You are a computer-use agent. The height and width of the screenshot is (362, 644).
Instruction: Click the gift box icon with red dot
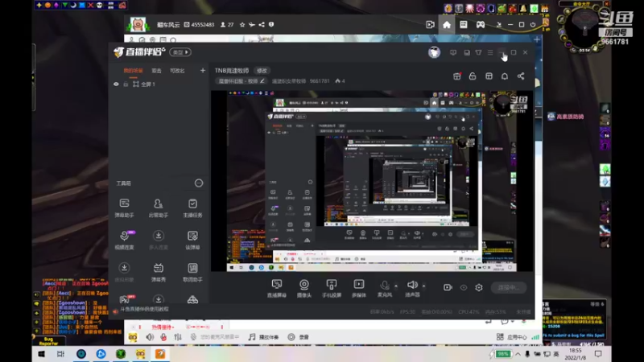tap(456, 76)
